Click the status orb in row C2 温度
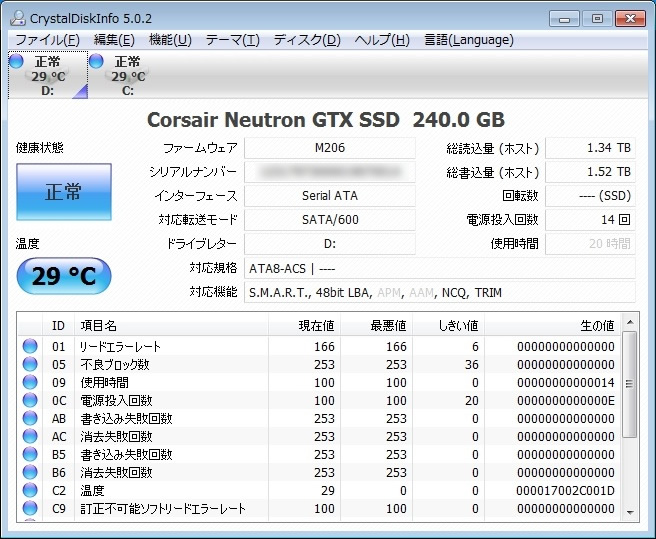This screenshot has height=539, width=656. [x=30, y=490]
